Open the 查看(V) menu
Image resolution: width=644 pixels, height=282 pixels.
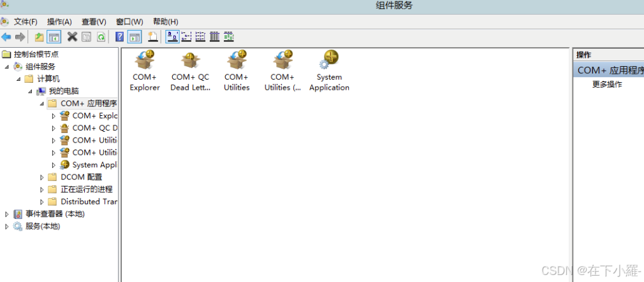[x=94, y=22]
